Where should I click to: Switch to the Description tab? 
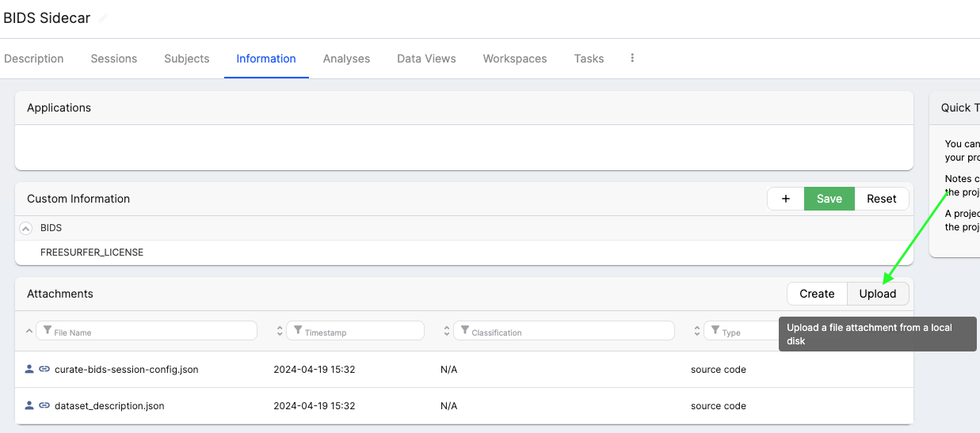pos(34,59)
